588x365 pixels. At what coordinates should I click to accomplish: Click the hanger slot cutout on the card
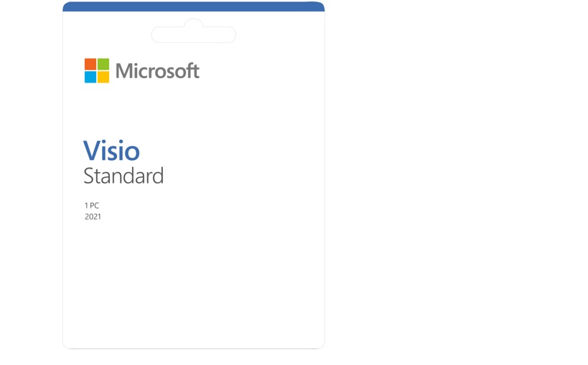click(x=194, y=34)
